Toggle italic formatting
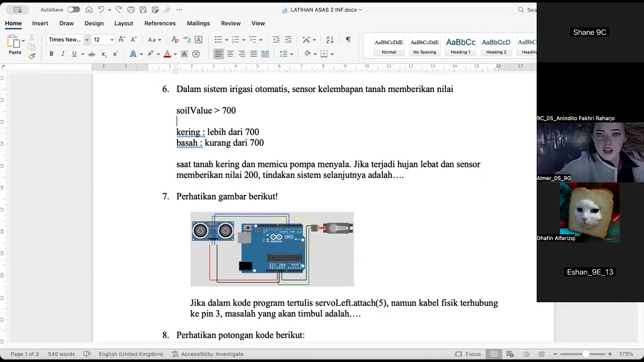644x362 pixels. (x=63, y=54)
